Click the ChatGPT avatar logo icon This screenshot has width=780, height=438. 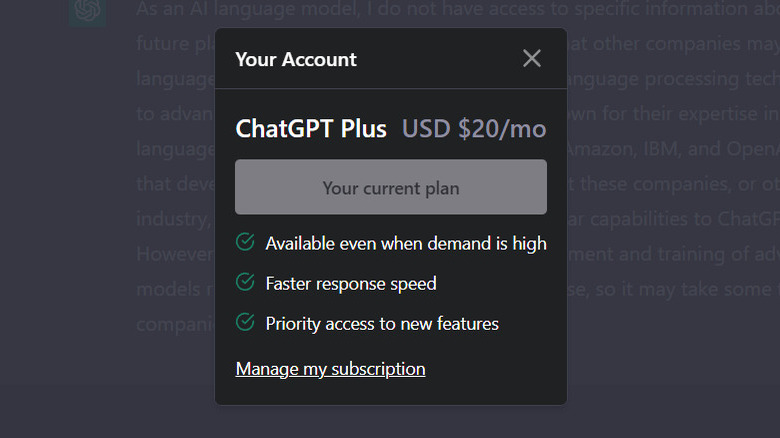click(88, 11)
